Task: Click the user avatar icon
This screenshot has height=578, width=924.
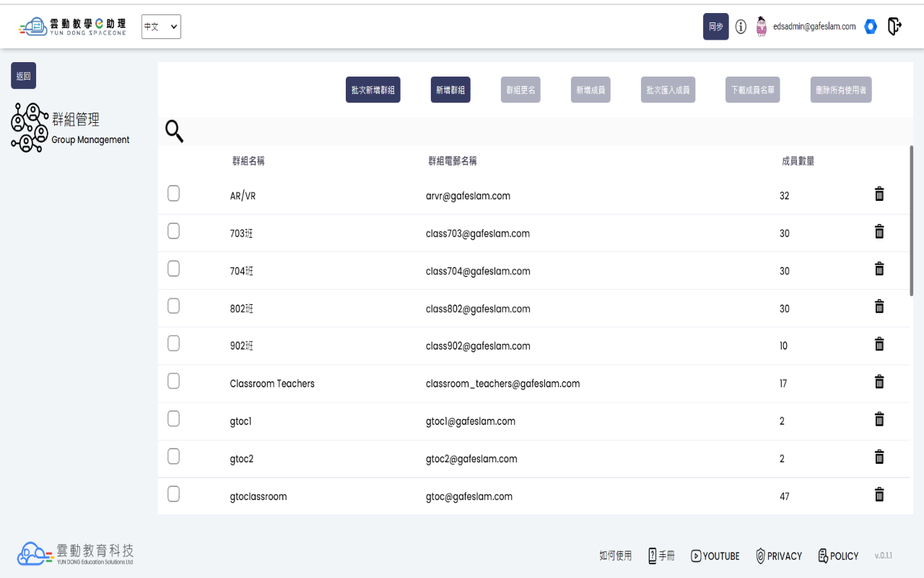Action: 762,27
